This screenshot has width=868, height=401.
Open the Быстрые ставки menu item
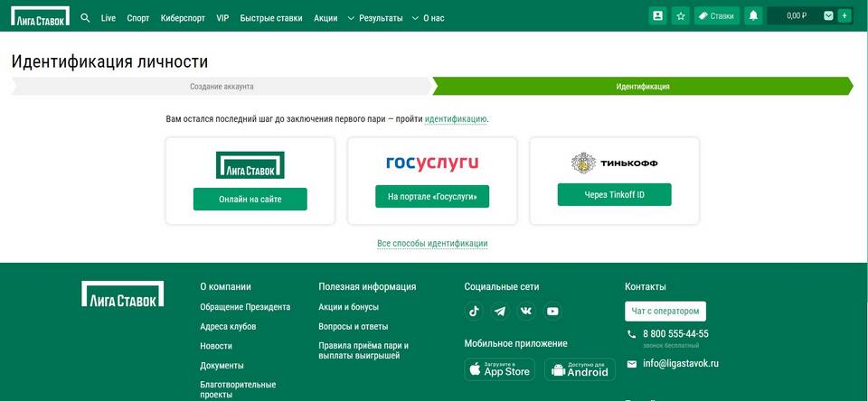coord(270,17)
